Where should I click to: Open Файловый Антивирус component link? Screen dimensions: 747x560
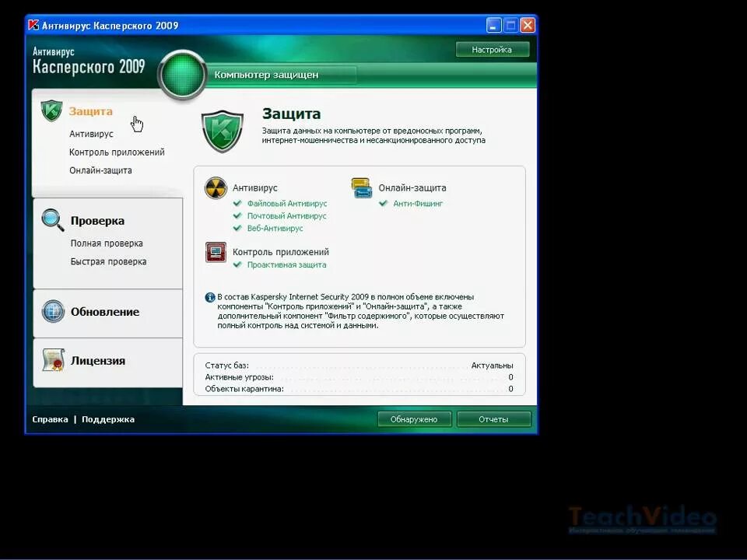[x=287, y=203]
